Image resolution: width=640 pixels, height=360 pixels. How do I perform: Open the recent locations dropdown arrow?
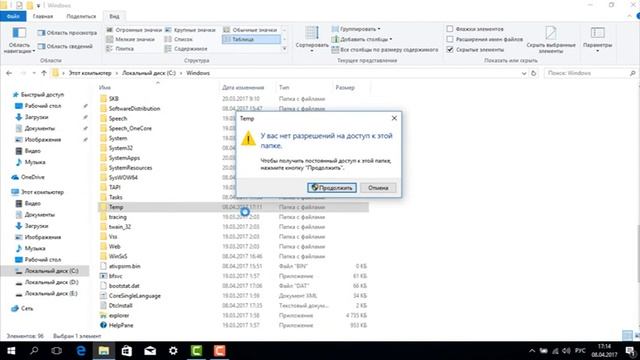[x=34, y=73]
